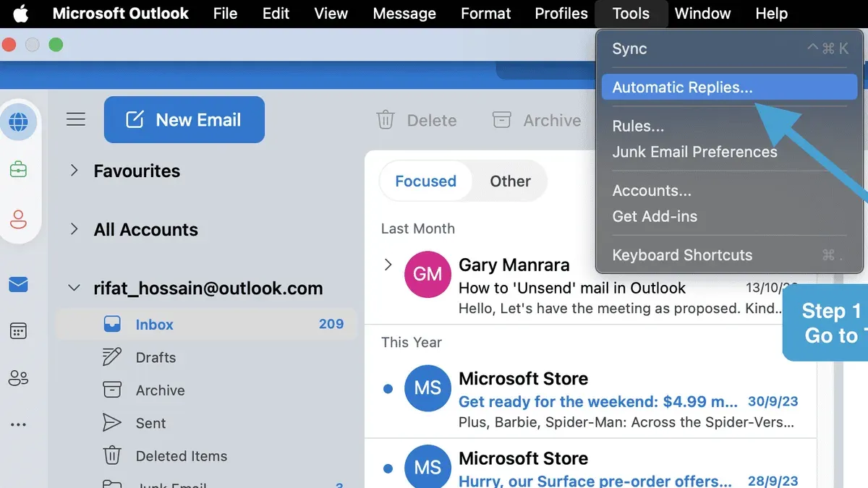Click the Inbox tray icon
The image size is (868, 488).
[111, 325]
